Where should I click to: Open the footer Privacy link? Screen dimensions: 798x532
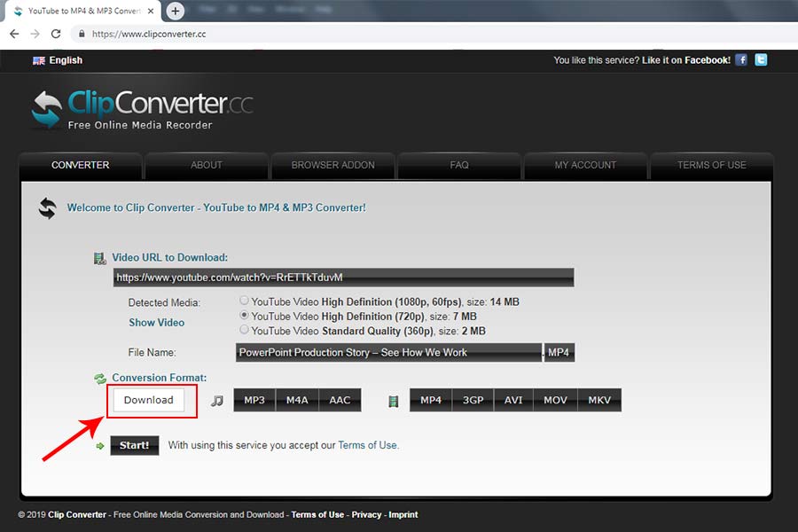366,514
